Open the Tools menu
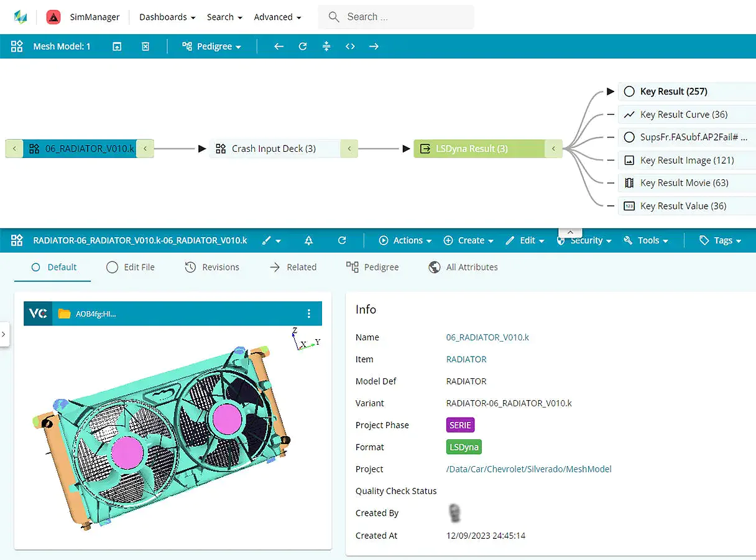Viewport: 756px width, 560px height. click(x=646, y=240)
